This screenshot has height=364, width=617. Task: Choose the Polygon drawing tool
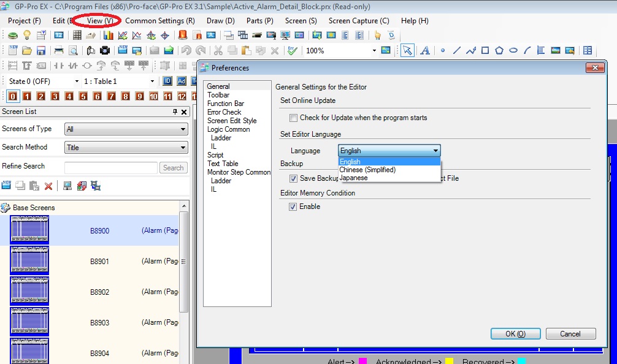[x=499, y=50]
